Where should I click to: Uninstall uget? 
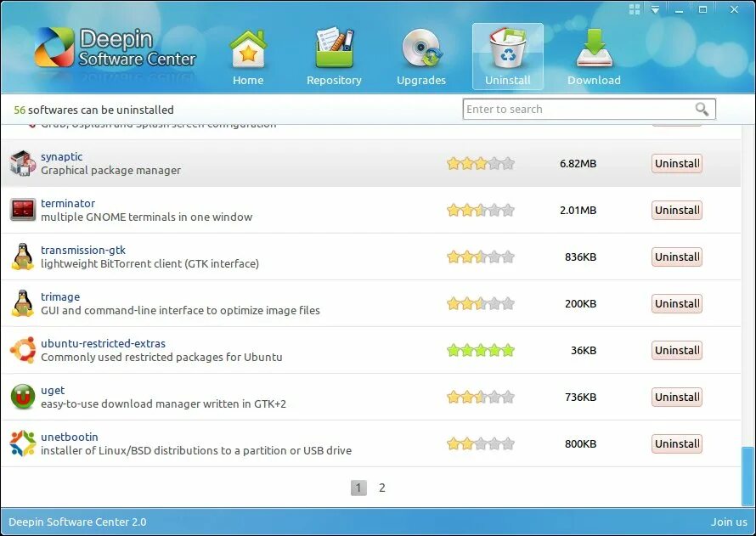(x=677, y=398)
